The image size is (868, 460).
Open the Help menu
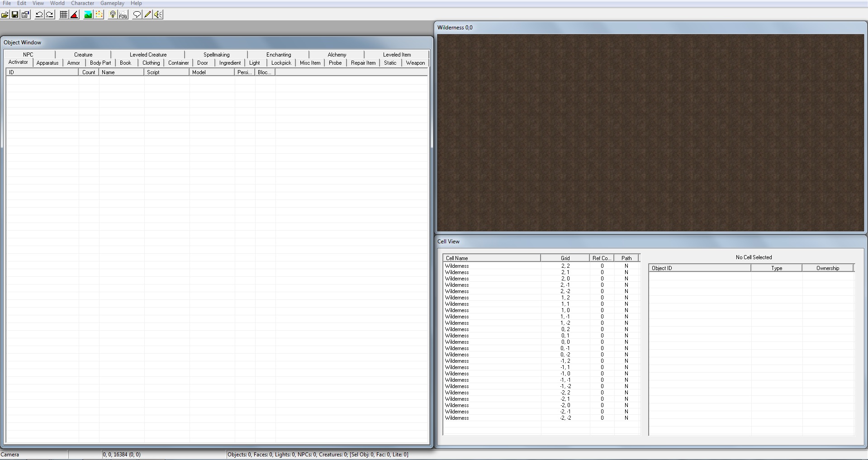pyautogui.click(x=136, y=3)
